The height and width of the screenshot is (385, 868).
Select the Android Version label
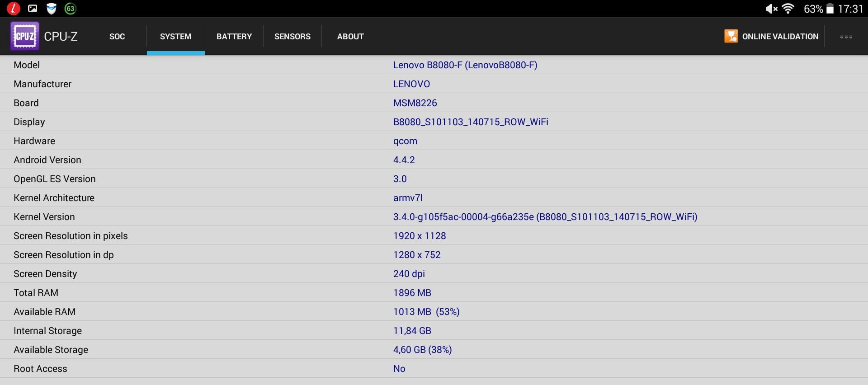point(47,160)
